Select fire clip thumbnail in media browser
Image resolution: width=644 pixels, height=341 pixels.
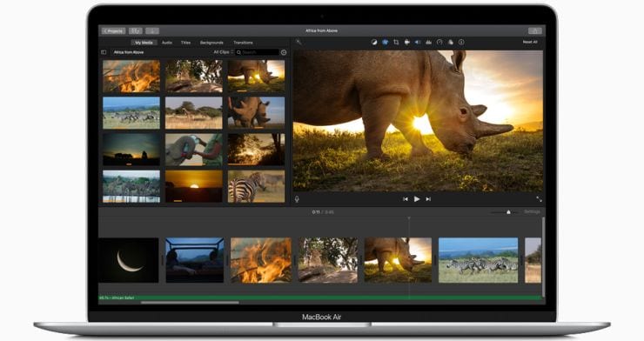pyautogui.click(x=131, y=76)
